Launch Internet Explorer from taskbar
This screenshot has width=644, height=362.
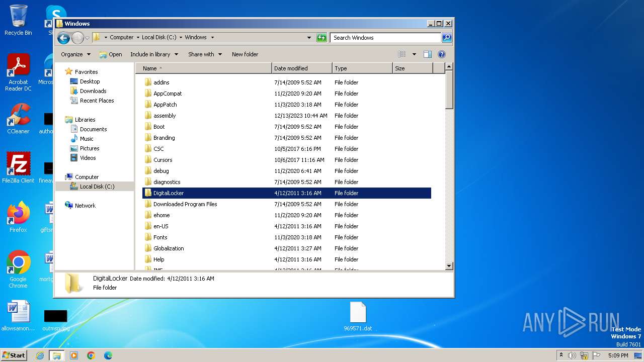40,355
